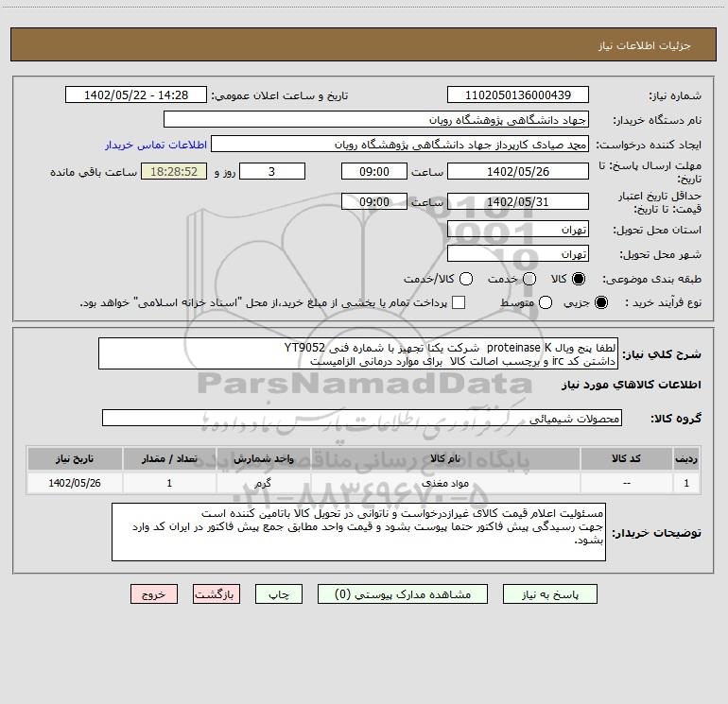This screenshot has height=704, width=728.
Task: Click the چاپ print button
Action: [x=279, y=594]
